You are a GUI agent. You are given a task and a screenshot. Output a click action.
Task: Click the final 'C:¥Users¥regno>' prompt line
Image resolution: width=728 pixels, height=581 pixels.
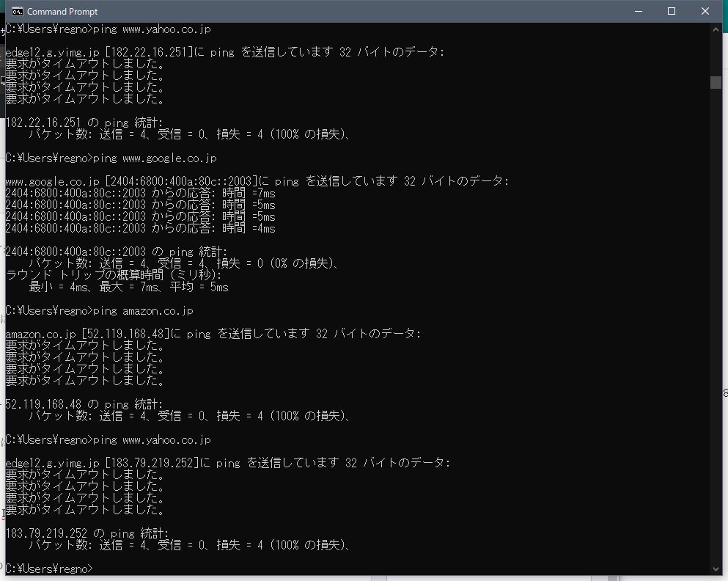click(49, 569)
